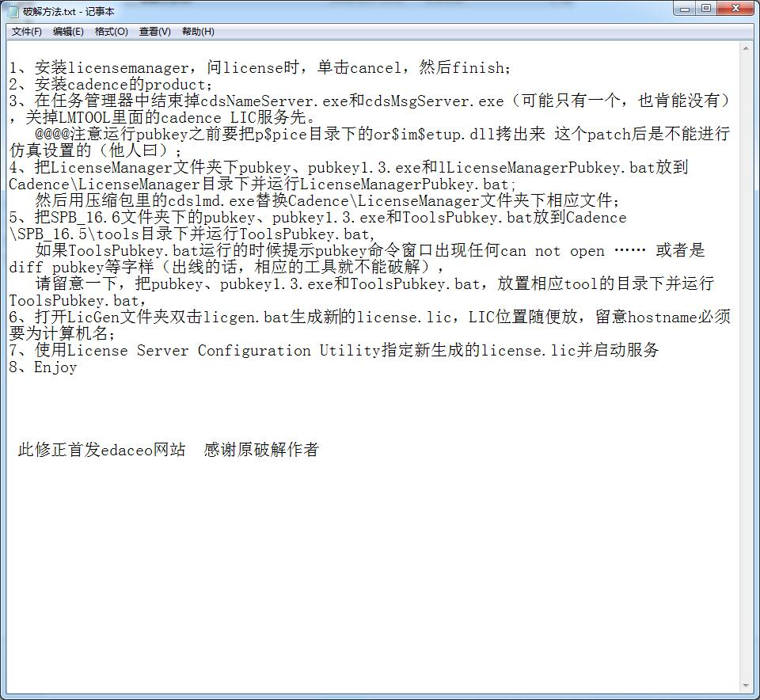The image size is (760, 700).
Task: Open the 查看(V) menu
Action: [x=155, y=32]
